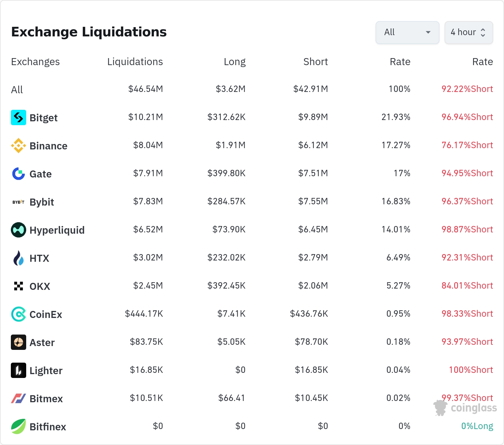Open the All coins dropdown
Screen dimensions: 504x445
tap(407, 32)
